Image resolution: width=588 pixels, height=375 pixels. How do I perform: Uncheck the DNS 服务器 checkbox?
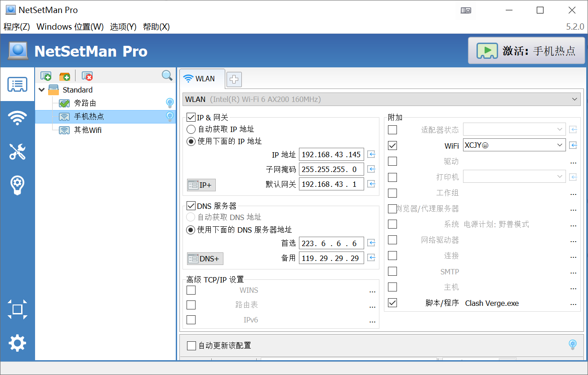tap(191, 206)
